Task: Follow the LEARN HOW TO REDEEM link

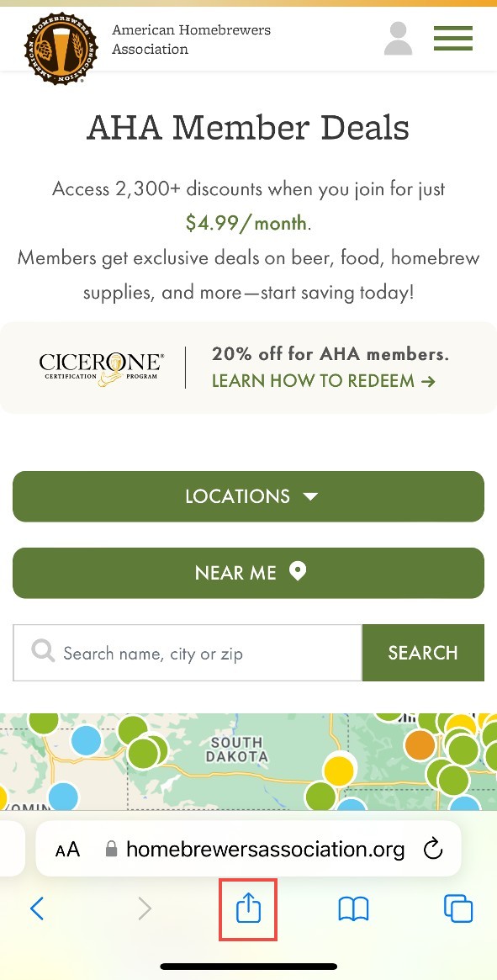Action: pyautogui.click(x=323, y=380)
